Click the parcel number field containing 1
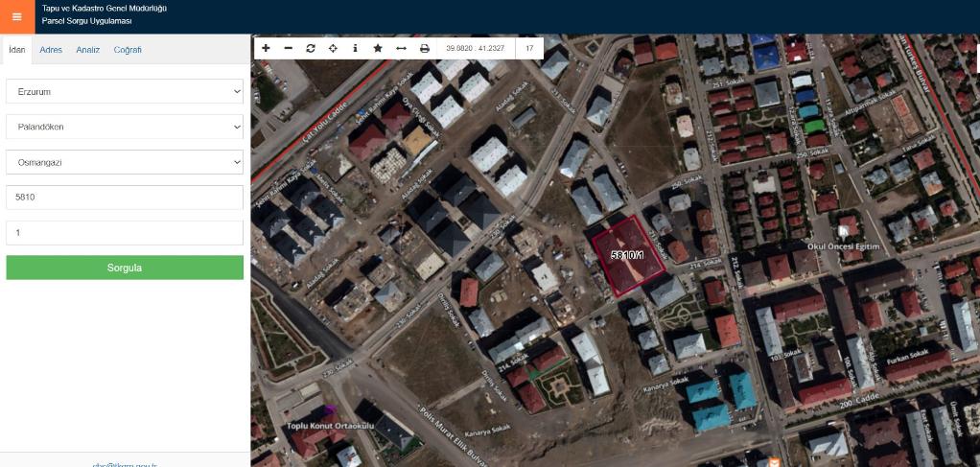This screenshot has height=467, width=980. click(x=125, y=233)
